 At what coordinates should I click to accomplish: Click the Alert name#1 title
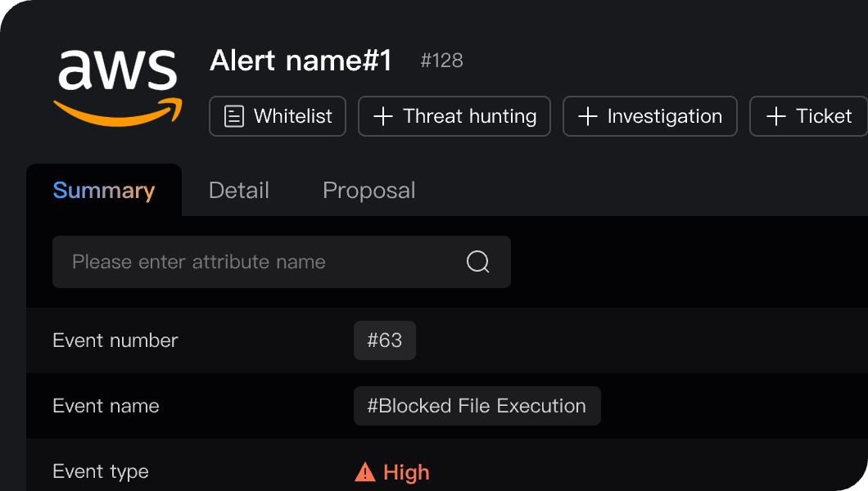click(301, 61)
